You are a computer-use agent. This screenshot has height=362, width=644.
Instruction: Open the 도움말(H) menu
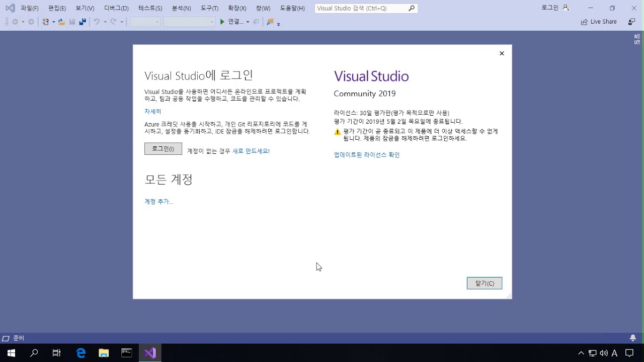(x=292, y=8)
